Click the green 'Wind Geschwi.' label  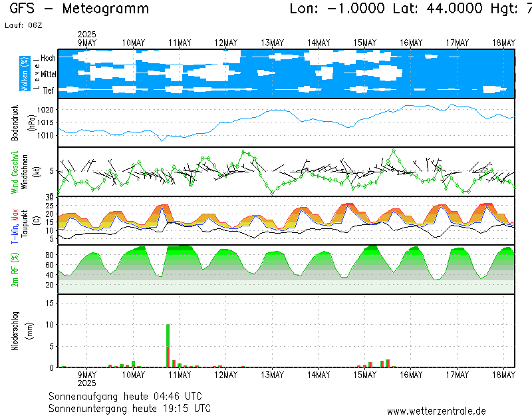click(15, 172)
